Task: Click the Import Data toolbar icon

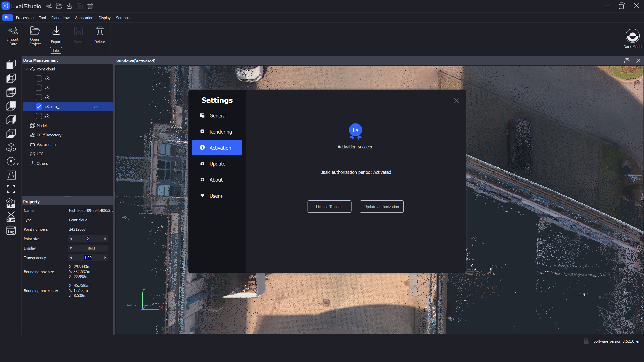Action: pos(13,31)
